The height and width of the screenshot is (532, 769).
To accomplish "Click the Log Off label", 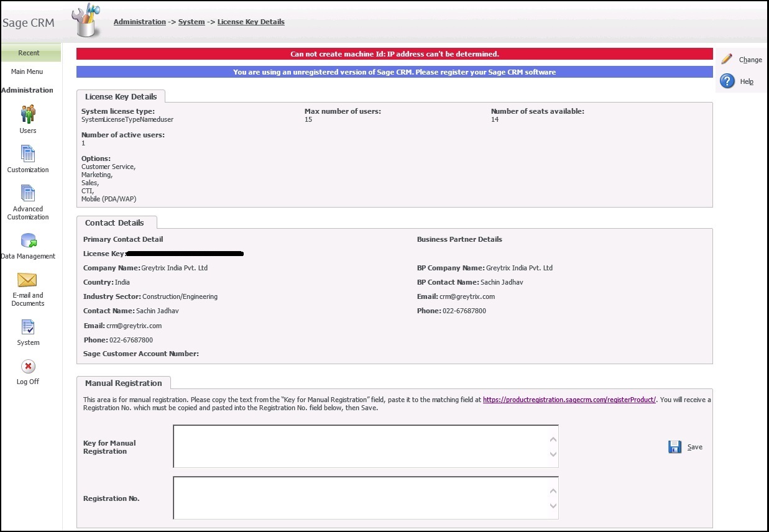I will [x=28, y=382].
